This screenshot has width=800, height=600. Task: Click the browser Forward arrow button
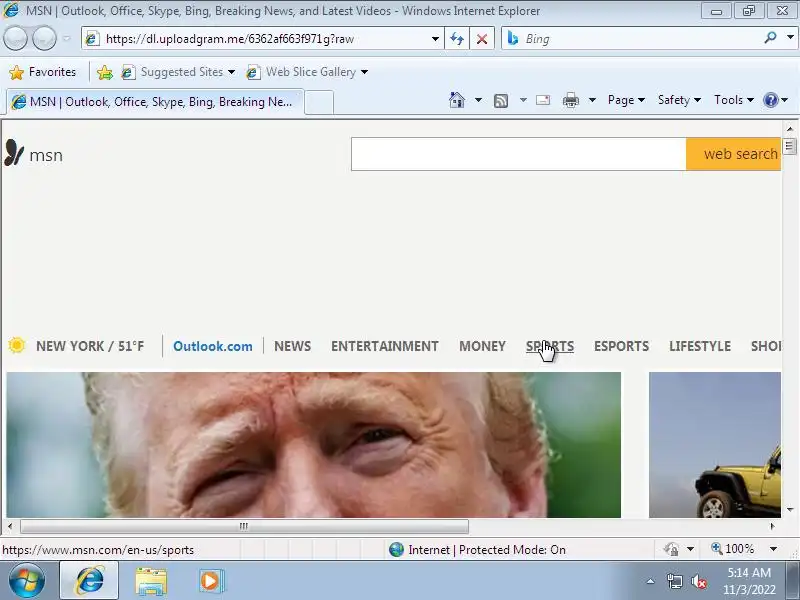44,38
